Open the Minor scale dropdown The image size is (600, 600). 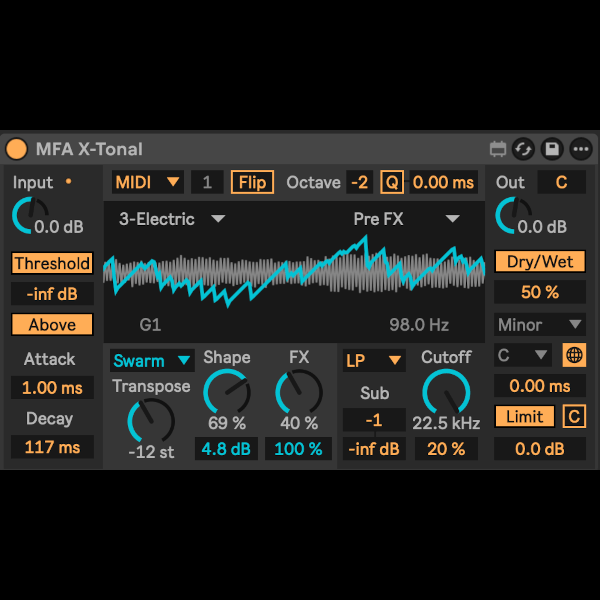(x=539, y=325)
